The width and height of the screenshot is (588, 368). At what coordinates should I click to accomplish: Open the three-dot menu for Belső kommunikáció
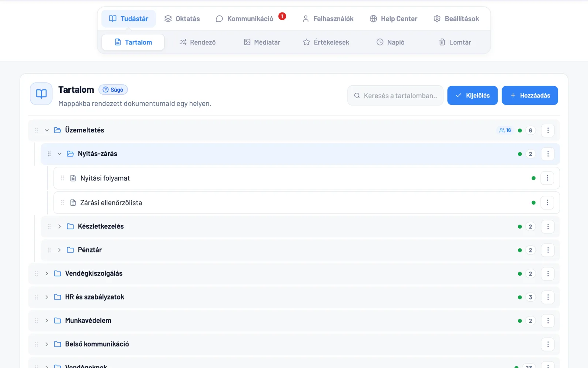coord(548,344)
